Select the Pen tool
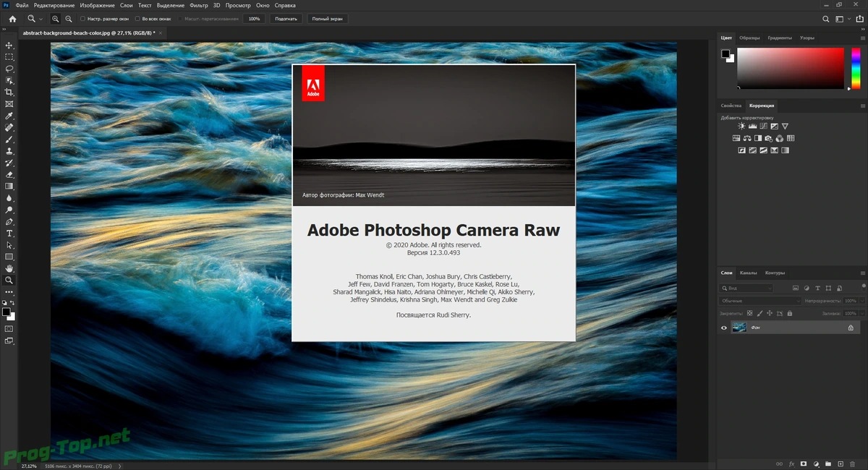 (9, 221)
